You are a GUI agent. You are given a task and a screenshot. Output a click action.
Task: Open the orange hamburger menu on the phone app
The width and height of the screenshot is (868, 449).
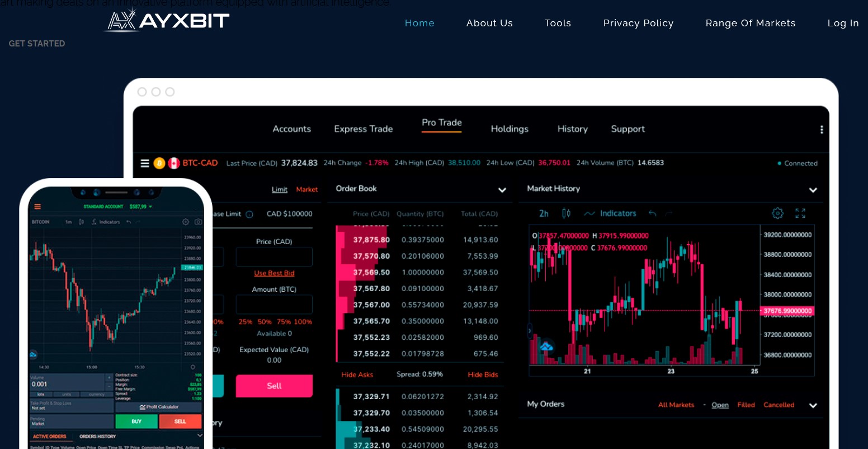37,207
